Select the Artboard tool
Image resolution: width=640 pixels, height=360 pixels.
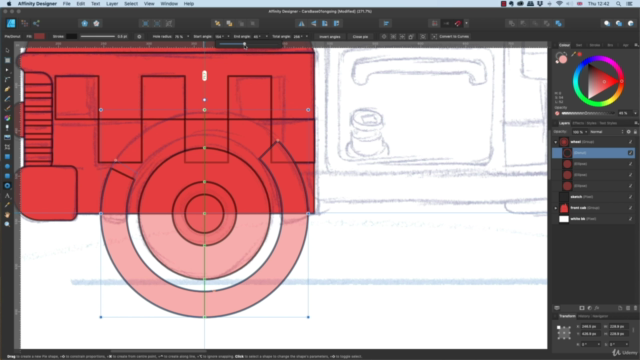tap(7, 60)
